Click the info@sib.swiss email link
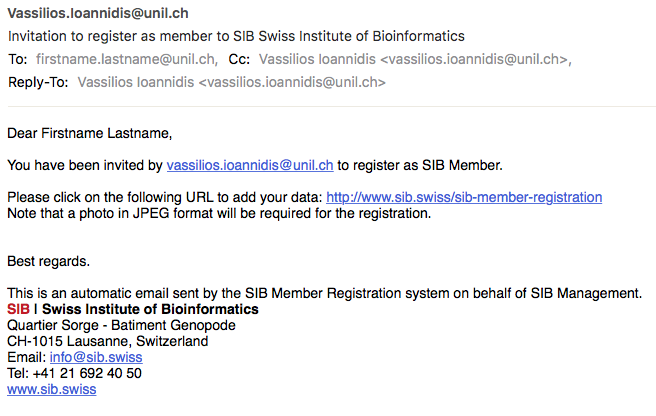Image resolution: width=656 pixels, height=416 pixels. click(x=96, y=357)
